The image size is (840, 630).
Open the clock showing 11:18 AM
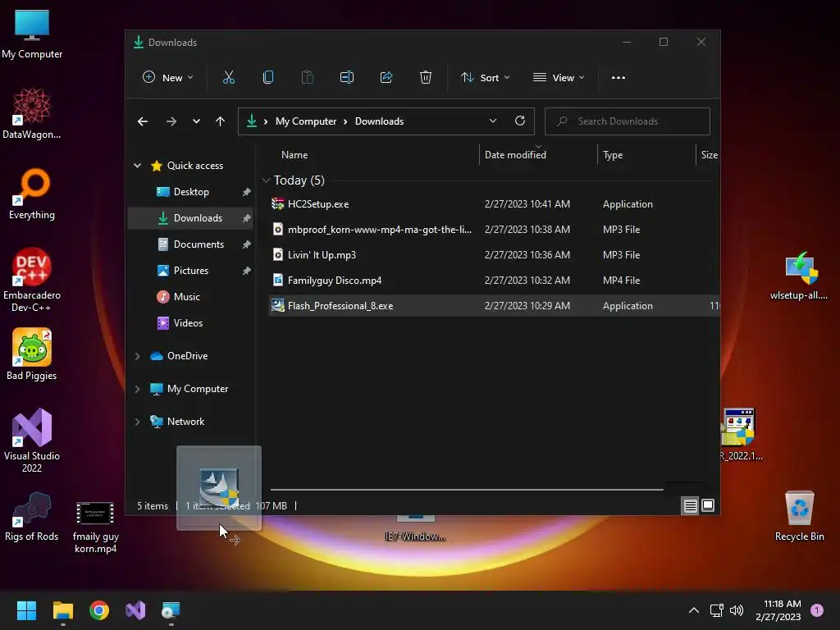tap(778, 610)
